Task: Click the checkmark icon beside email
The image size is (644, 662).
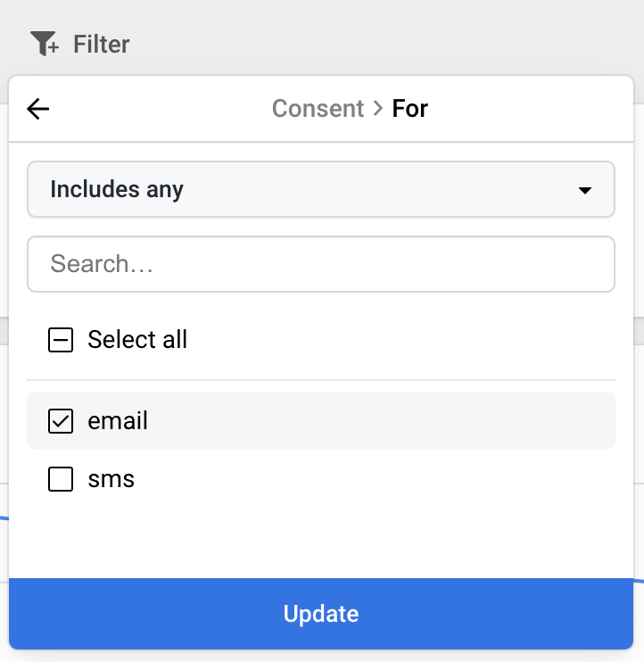Action: point(61,421)
